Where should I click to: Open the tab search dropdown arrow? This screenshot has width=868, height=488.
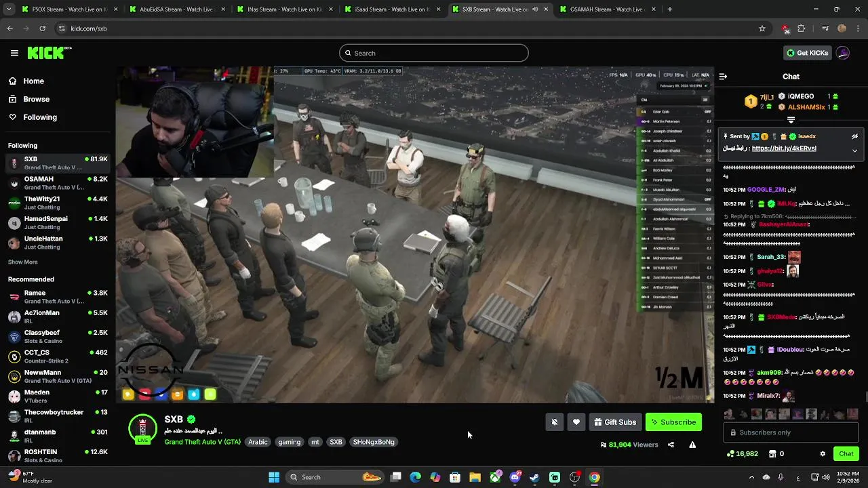[8, 9]
